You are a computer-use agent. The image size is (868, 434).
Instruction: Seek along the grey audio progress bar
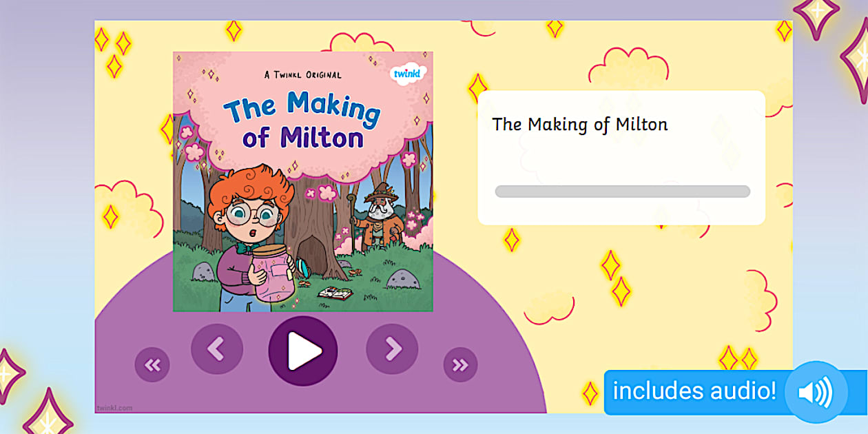coord(622,192)
